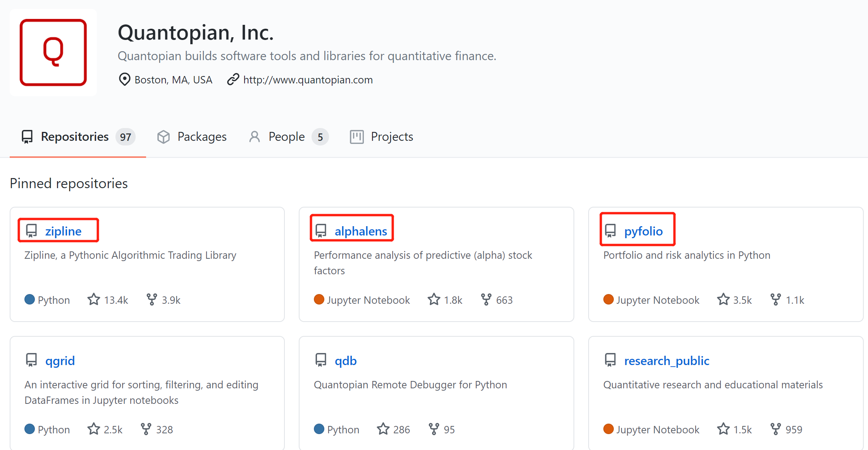Open the zipline repository
The height and width of the screenshot is (450, 868).
63,231
